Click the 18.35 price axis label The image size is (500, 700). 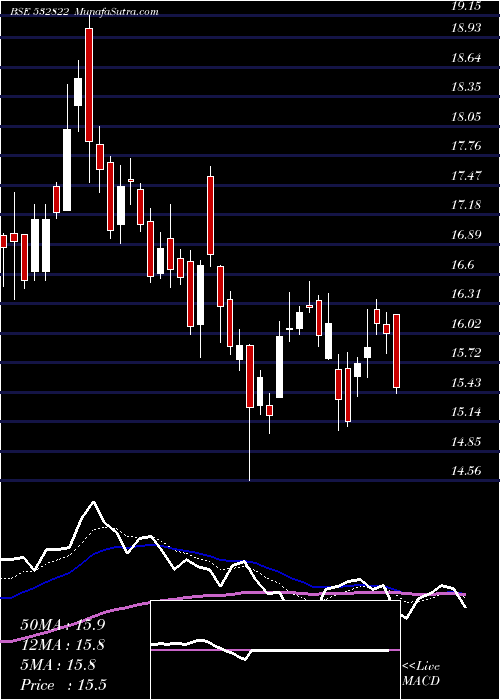coord(467,87)
